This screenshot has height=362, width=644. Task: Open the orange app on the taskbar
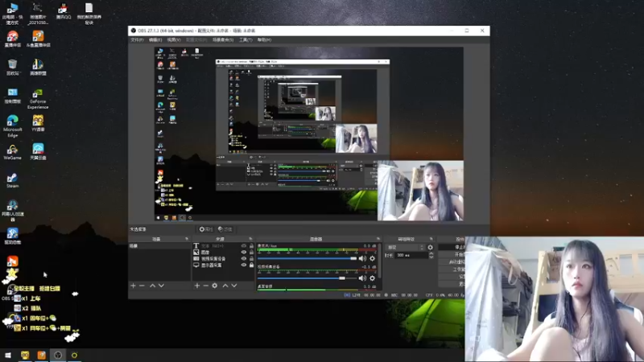pos(42,355)
